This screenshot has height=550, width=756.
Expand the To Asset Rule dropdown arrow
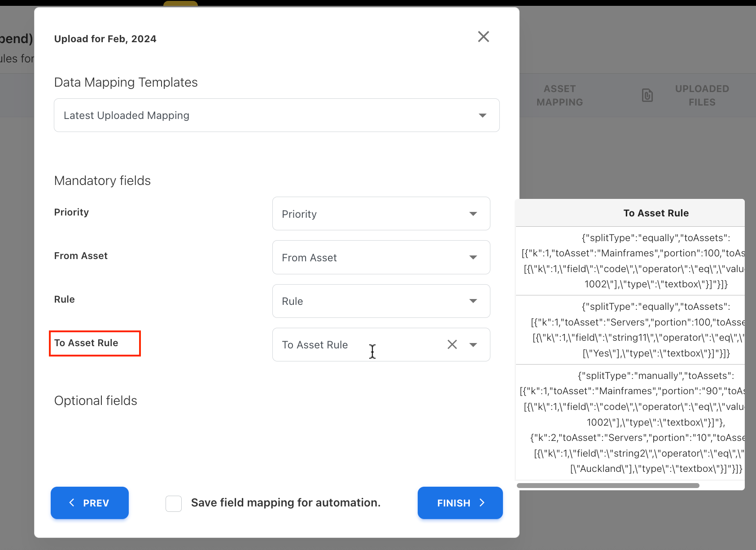coord(473,345)
